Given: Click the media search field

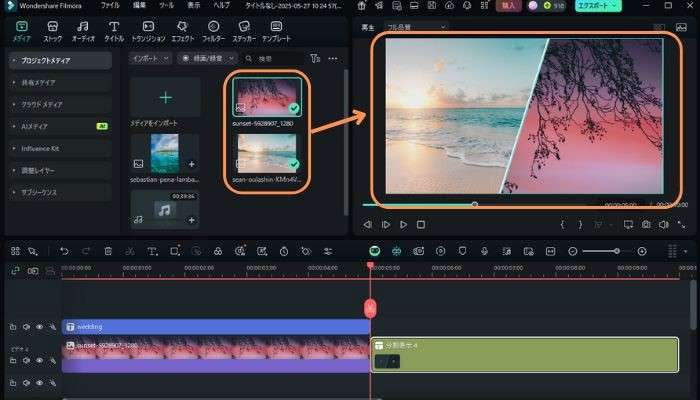Looking at the screenshot, I should pyautogui.click(x=275, y=58).
